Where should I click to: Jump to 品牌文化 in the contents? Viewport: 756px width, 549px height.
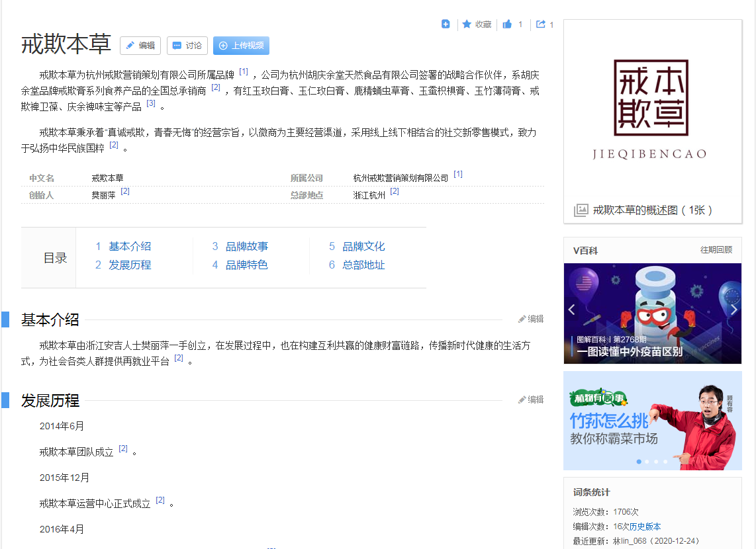363,247
